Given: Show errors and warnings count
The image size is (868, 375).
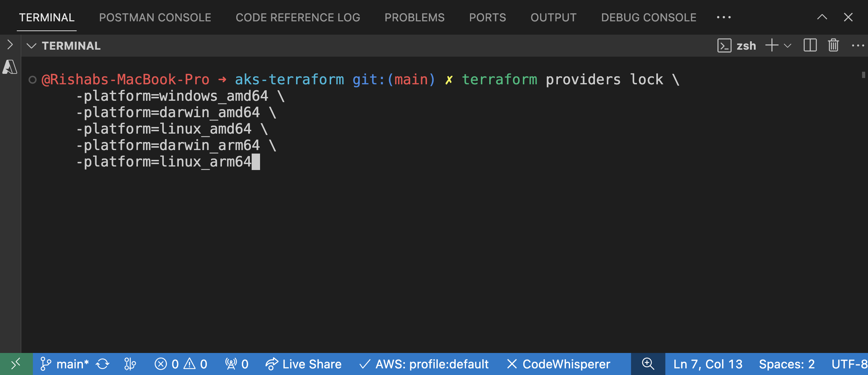Looking at the screenshot, I should click(x=181, y=364).
